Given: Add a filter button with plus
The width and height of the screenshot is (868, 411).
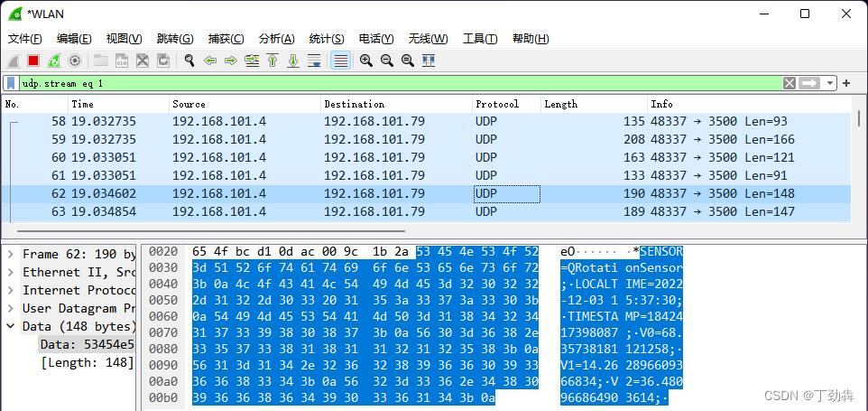Looking at the screenshot, I should tap(845, 84).
